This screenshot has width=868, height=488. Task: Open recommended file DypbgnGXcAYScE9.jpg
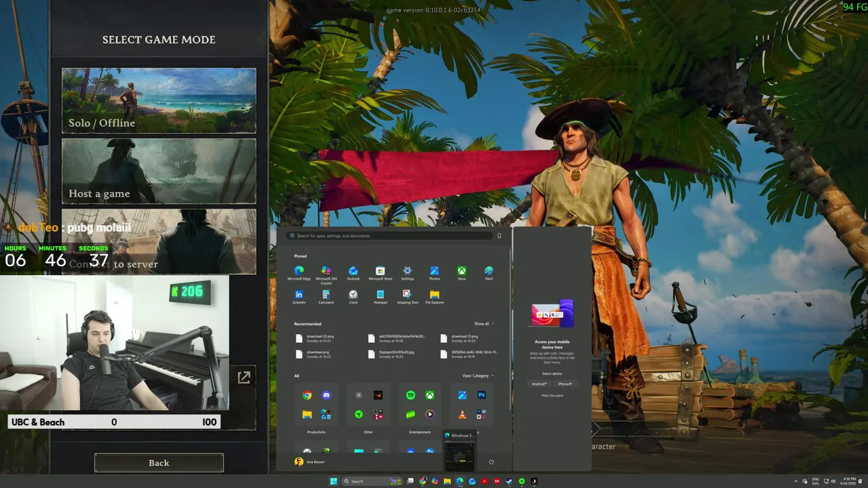pyautogui.click(x=391, y=354)
